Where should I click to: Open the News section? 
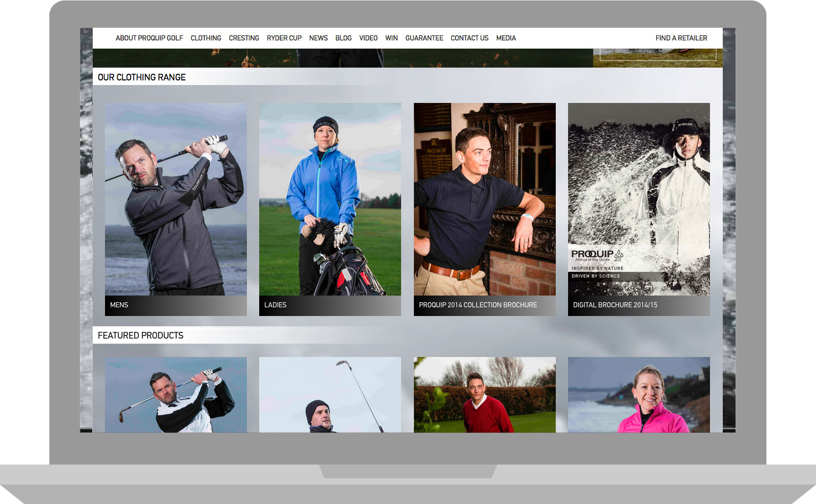(319, 38)
